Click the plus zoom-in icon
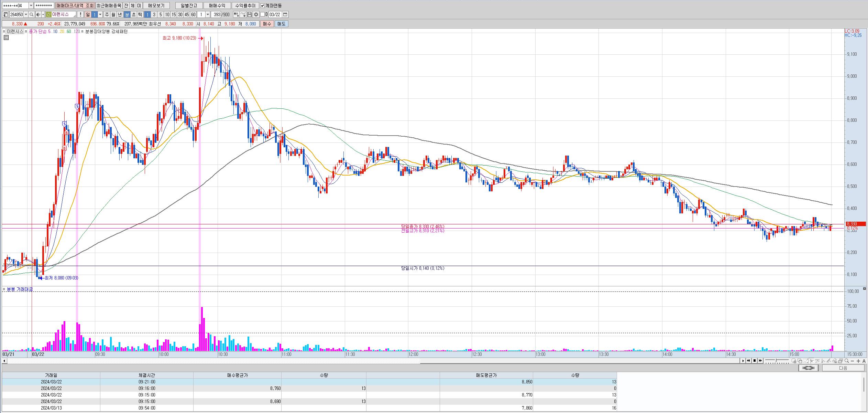This screenshot has width=868, height=413. pyautogui.click(x=858, y=361)
